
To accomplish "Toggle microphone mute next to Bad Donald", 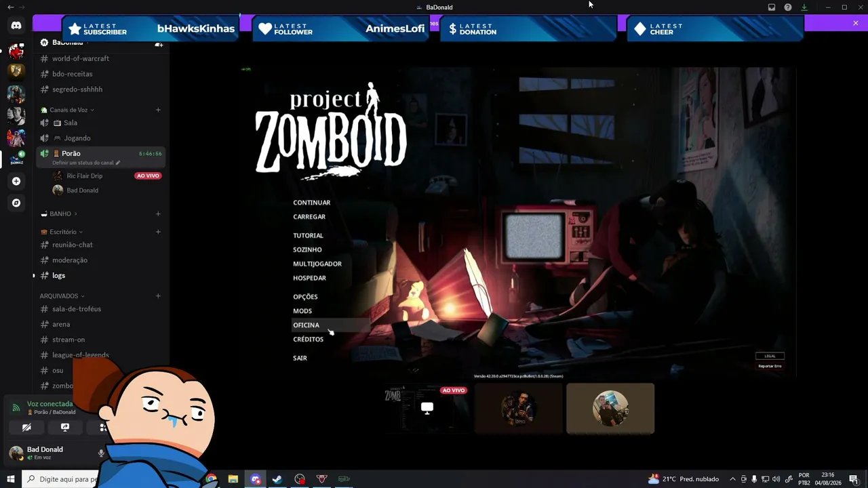I will pyautogui.click(x=101, y=453).
